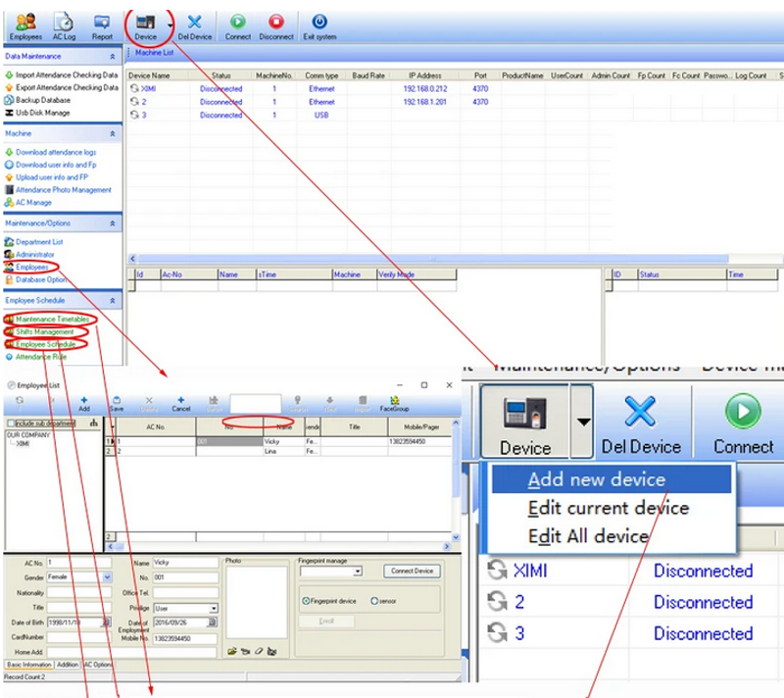Open Shifts Management
784x698 pixels.
pyautogui.click(x=39, y=332)
